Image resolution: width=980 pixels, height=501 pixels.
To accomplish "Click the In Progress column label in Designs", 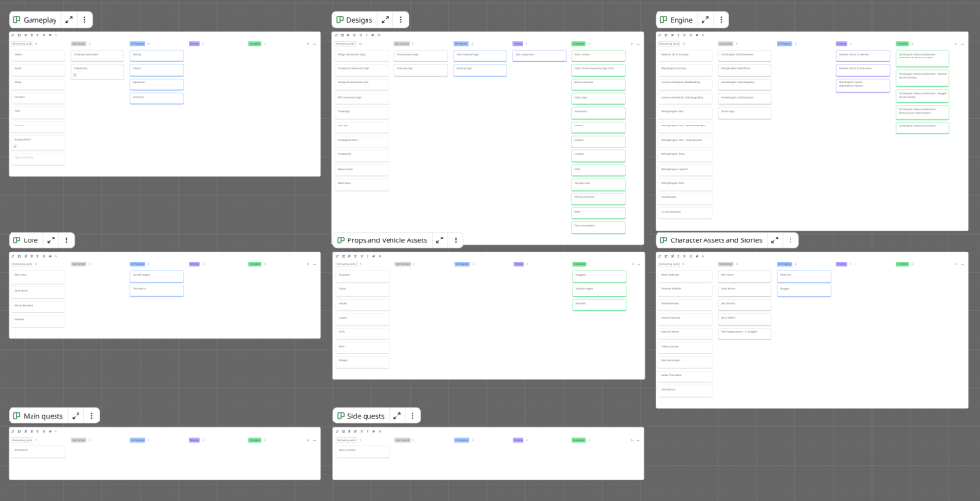I will (461, 43).
